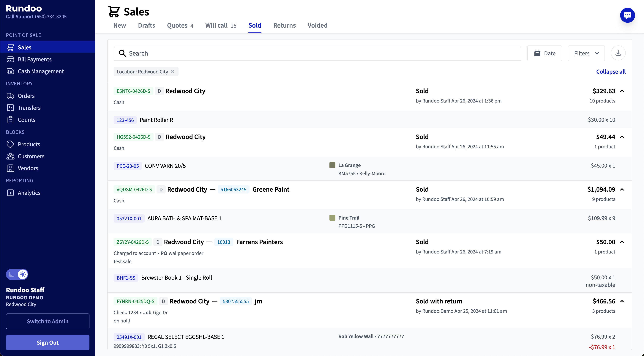Image resolution: width=644 pixels, height=356 pixels.
Task: Open customer number 5807555555
Action: pos(236,301)
